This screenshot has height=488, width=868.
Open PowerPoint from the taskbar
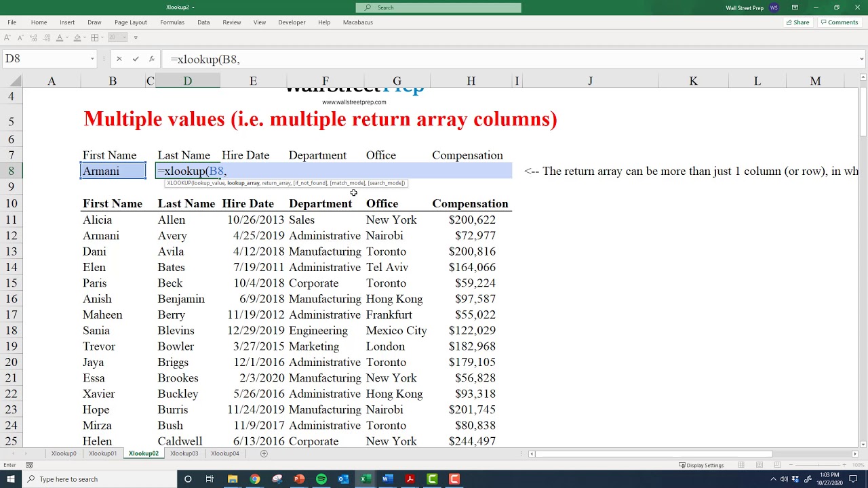(299, 479)
